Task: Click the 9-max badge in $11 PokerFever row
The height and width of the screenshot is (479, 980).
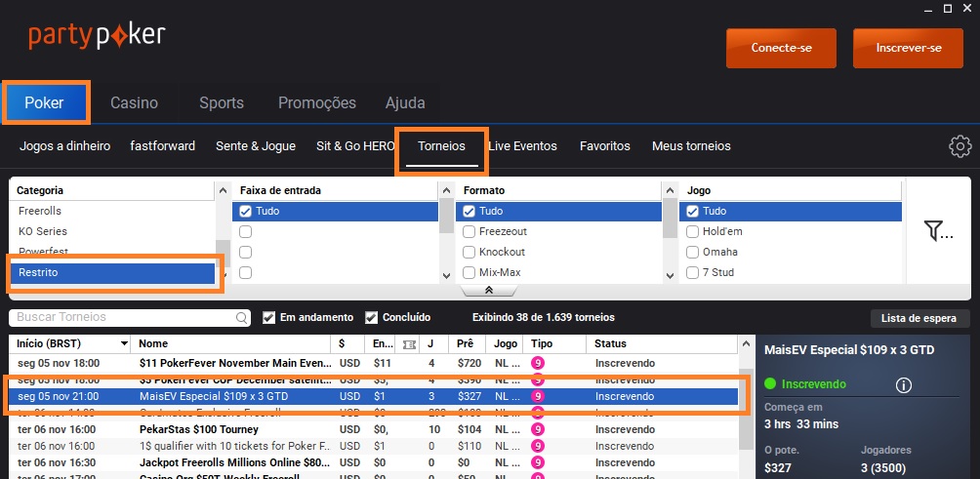Action: (538, 364)
